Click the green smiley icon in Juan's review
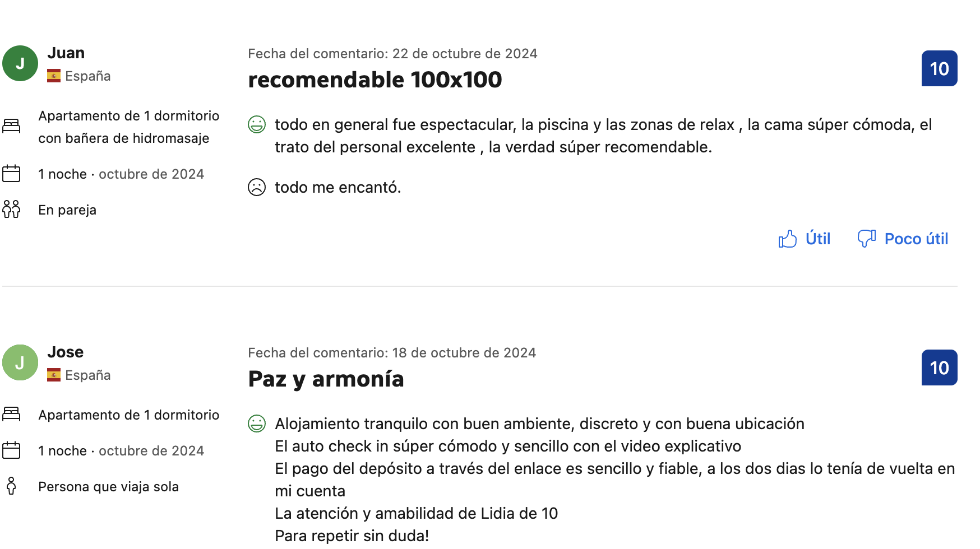This screenshot has height=549, width=980. tap(257, 124)
